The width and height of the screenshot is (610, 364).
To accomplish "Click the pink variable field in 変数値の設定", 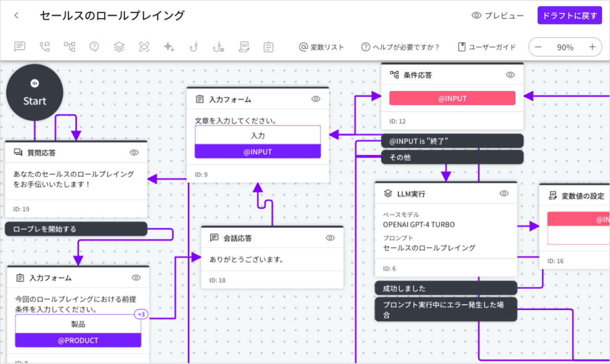I will coord(578,219).
